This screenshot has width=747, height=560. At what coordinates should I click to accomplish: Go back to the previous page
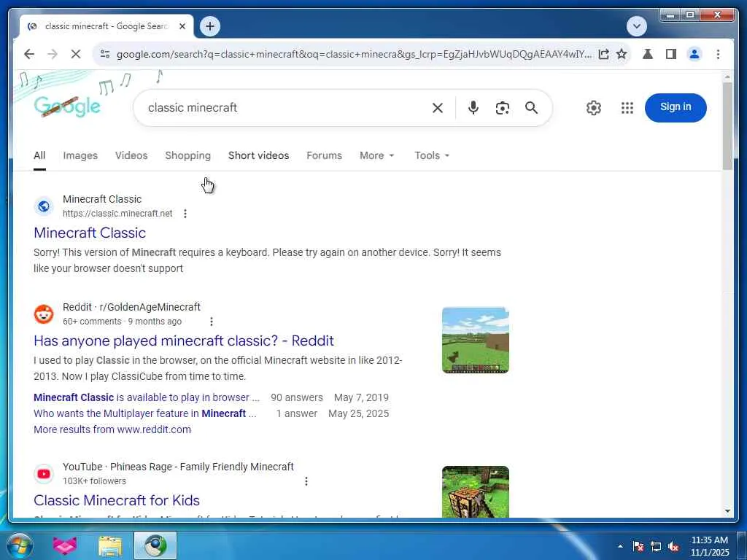coord(29,54)
